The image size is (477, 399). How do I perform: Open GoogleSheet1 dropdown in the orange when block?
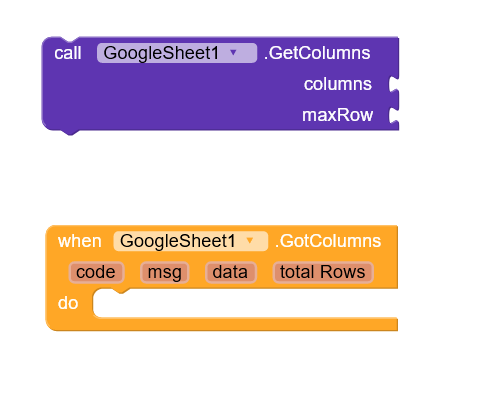[190, 241]
